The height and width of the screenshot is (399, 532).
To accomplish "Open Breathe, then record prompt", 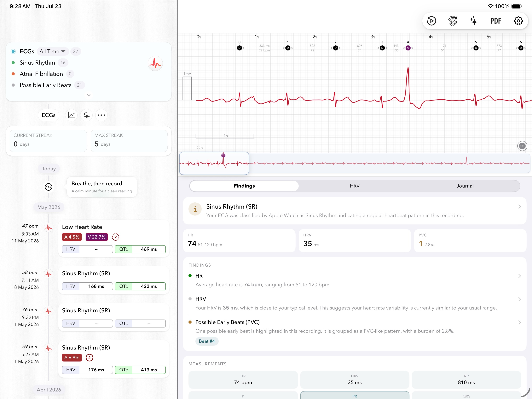I will (102, 187).
